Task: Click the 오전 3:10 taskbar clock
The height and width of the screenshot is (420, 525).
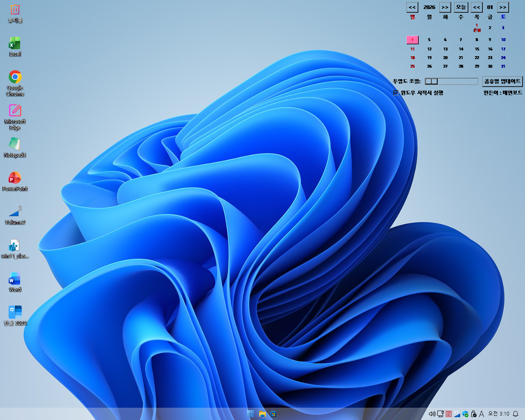Action: coord(499,414)
